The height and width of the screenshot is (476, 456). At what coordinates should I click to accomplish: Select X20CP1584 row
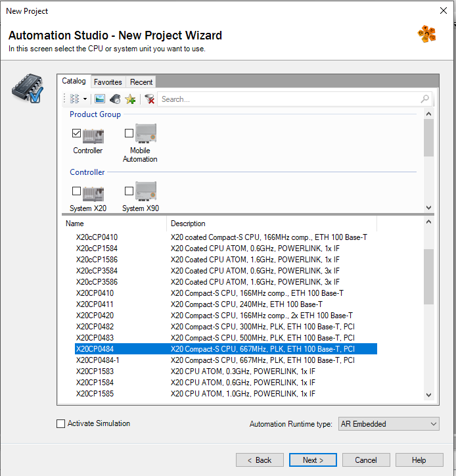[x=226, y=383]
